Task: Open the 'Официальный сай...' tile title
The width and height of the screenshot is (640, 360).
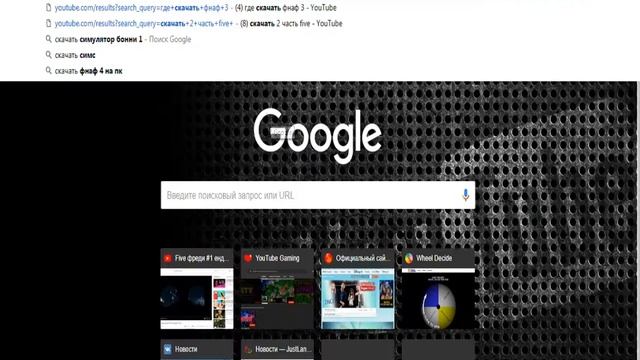Action: pyautogui.click(x=363, y=258)
